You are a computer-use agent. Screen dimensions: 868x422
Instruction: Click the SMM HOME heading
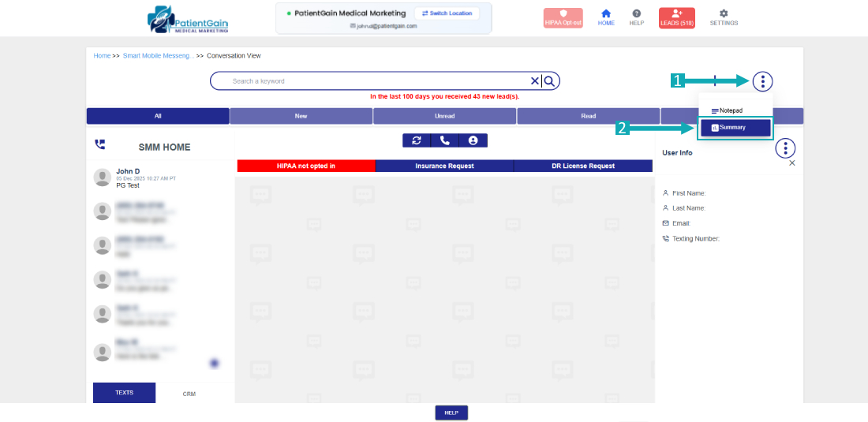click(x=164, y=148)
